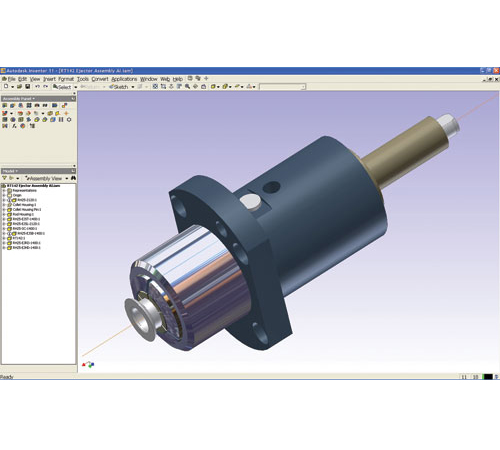Click the shaded display mode icon
Screen dimensions: 500x450
click(x=213, y=87)
